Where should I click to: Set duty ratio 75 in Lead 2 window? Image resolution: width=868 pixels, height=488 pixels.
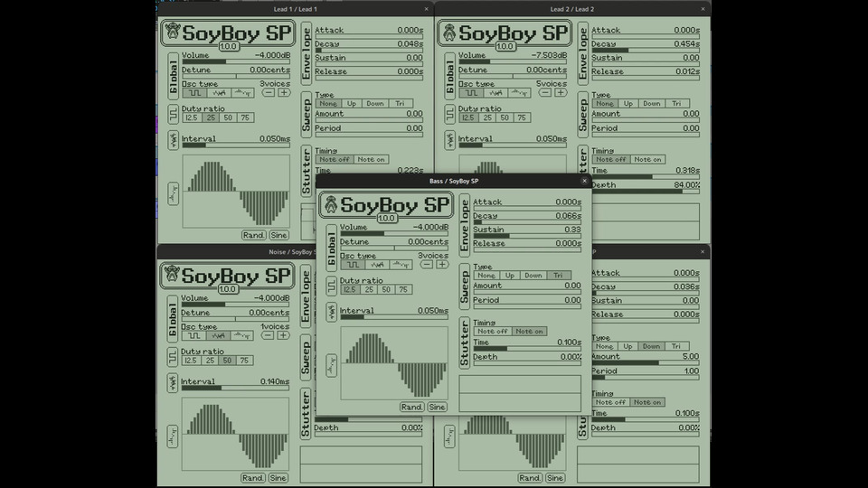522,117
